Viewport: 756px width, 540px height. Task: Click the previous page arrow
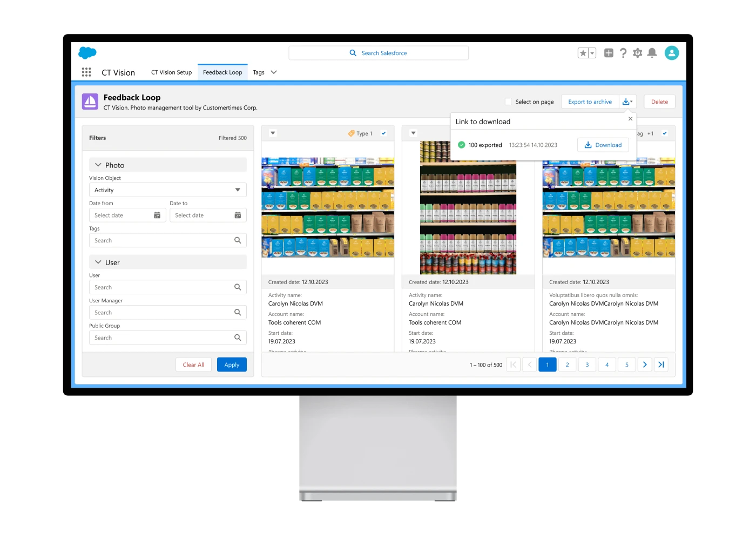point(530,364)
